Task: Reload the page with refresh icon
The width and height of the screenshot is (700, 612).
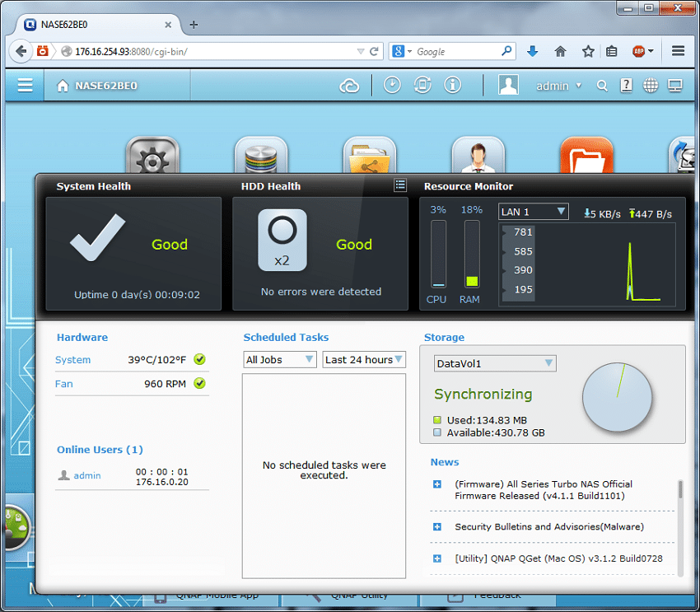Action: tap(374, 51)
